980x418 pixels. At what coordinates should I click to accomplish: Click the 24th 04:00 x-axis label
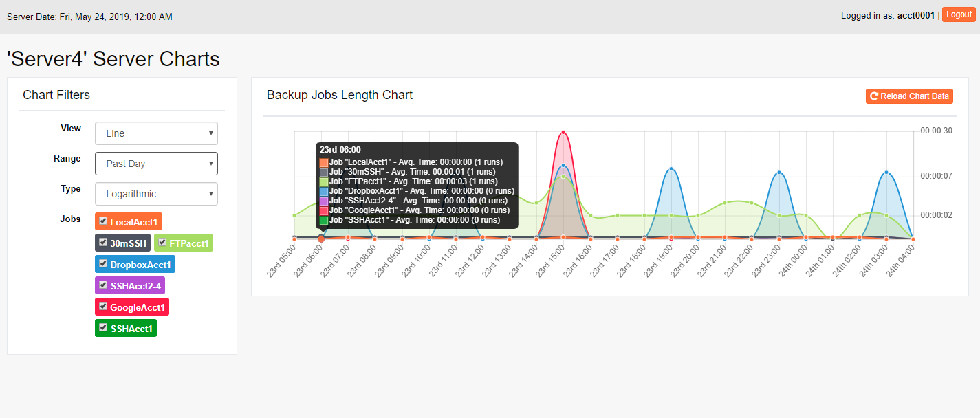click(901, 261)
